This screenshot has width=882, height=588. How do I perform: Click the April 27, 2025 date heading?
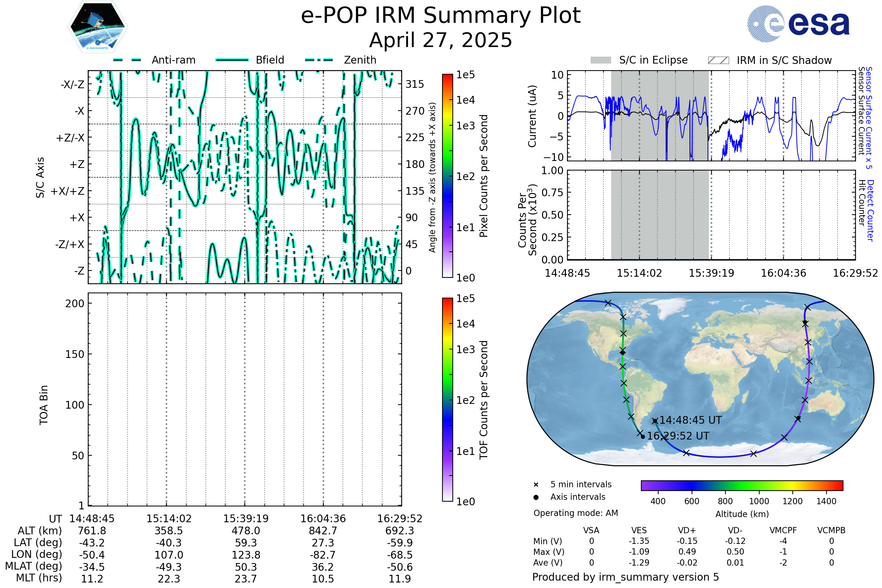pyautogui.click(x=441, y=40)
